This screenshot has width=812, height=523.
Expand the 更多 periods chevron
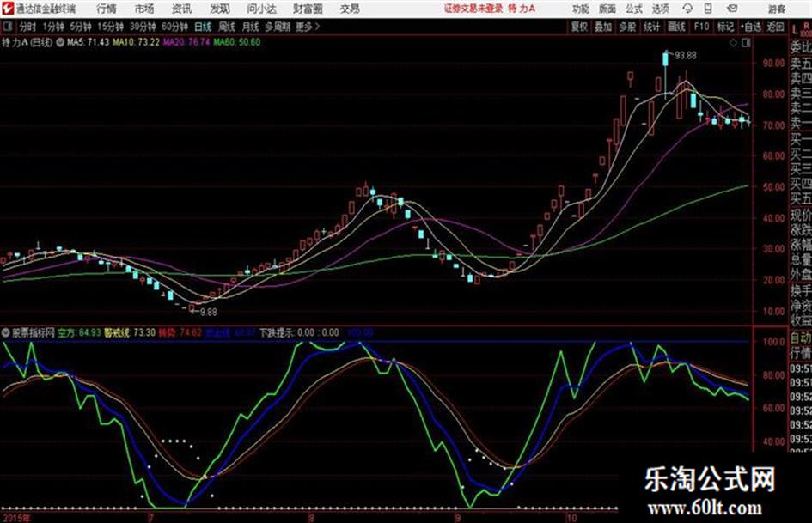pyautogui.click(x=308, y=27)
